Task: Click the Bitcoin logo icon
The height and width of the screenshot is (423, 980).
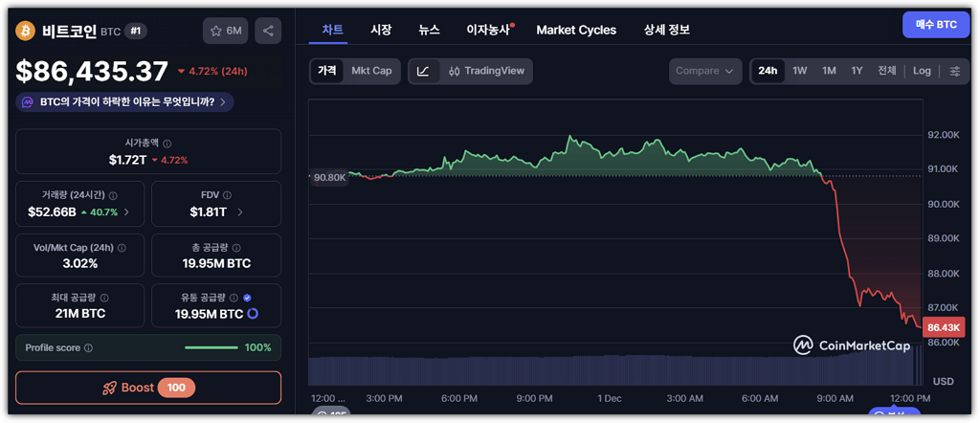Action: [26, 30]
